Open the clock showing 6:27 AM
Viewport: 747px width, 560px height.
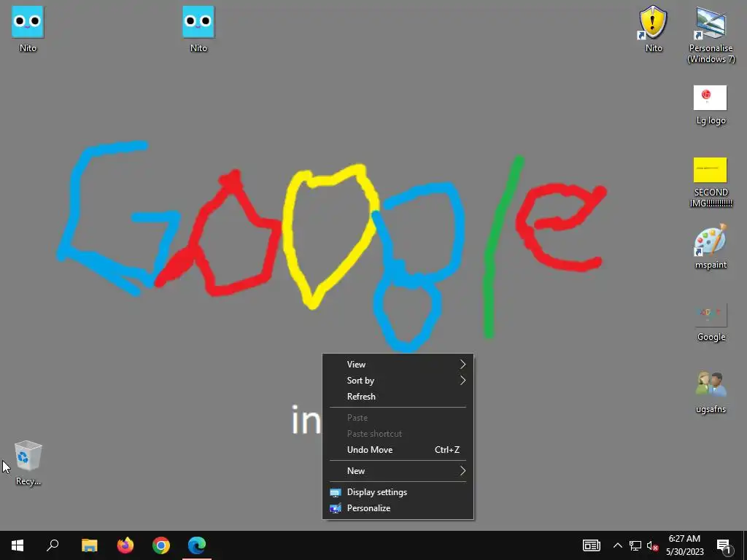[684, 545]
